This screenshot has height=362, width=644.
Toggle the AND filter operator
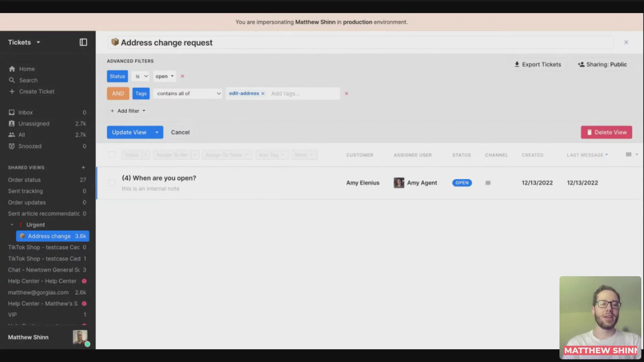click(x=118, y=94)
